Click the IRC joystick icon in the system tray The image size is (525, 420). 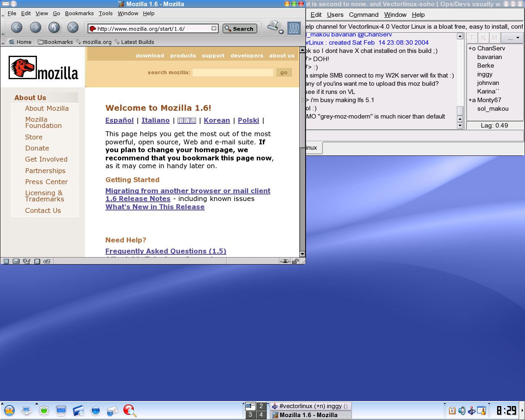(x=472, y=411)
